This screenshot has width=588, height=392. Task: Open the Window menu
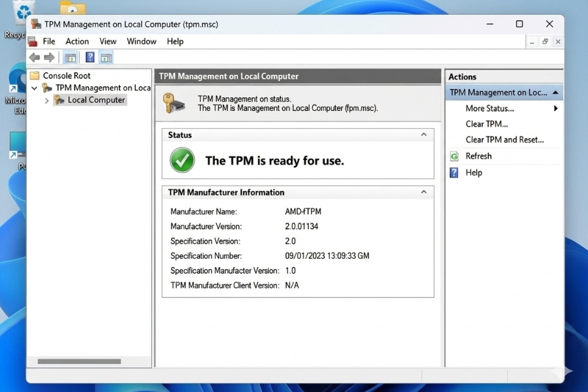[141, 41]
